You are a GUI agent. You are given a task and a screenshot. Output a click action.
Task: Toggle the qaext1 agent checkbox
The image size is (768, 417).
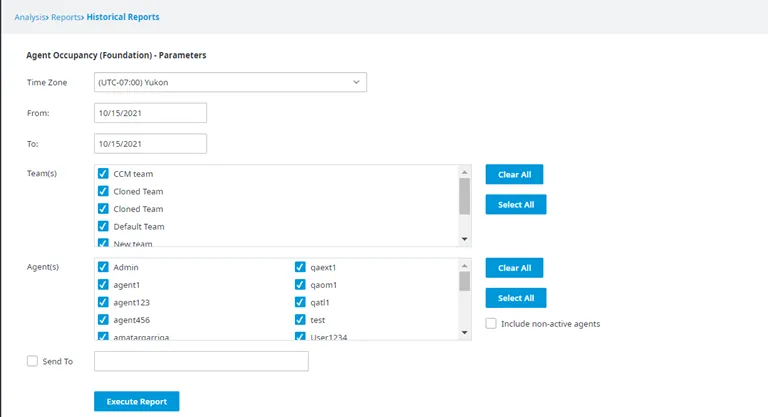coord(300,267)
